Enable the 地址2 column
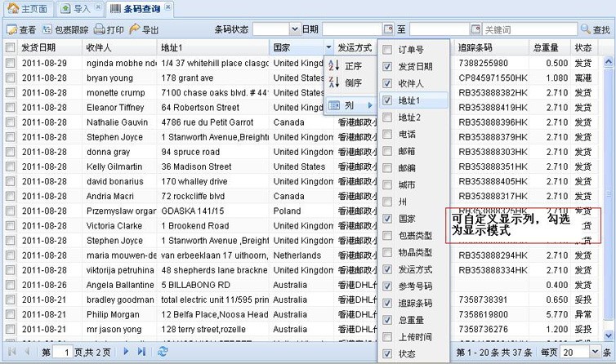 pos(387,118)
